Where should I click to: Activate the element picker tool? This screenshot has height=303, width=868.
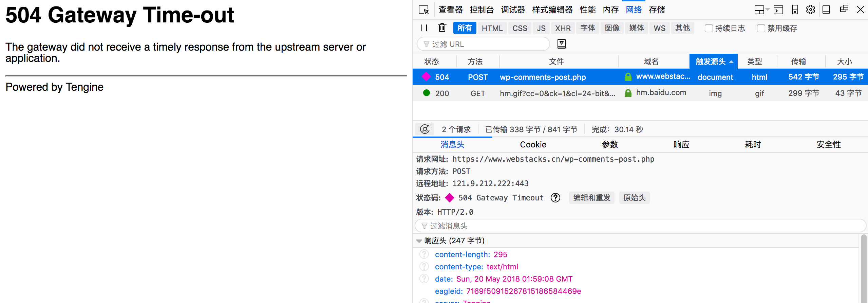423,10
